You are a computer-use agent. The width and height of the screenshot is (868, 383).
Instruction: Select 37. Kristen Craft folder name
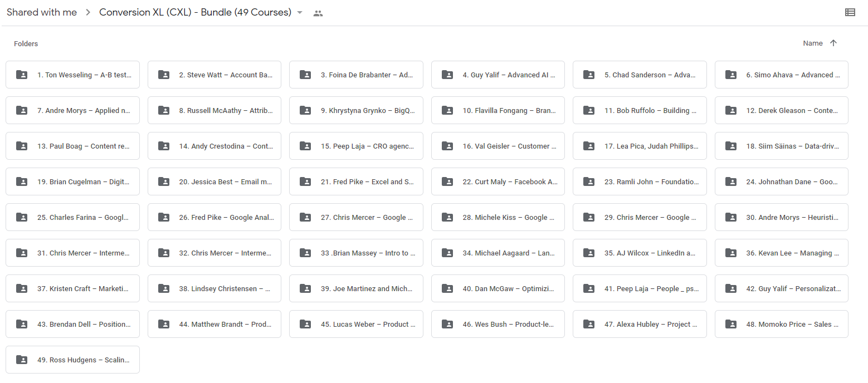(84, 289)
